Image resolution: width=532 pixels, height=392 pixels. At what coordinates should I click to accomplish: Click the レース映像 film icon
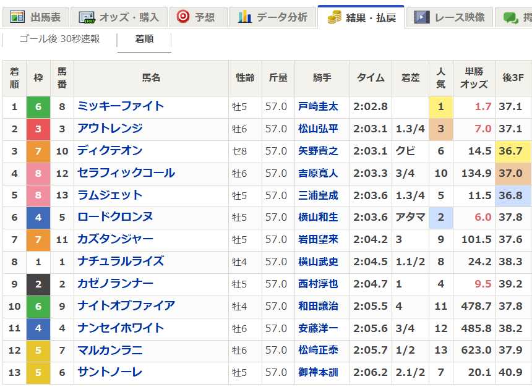422,17
